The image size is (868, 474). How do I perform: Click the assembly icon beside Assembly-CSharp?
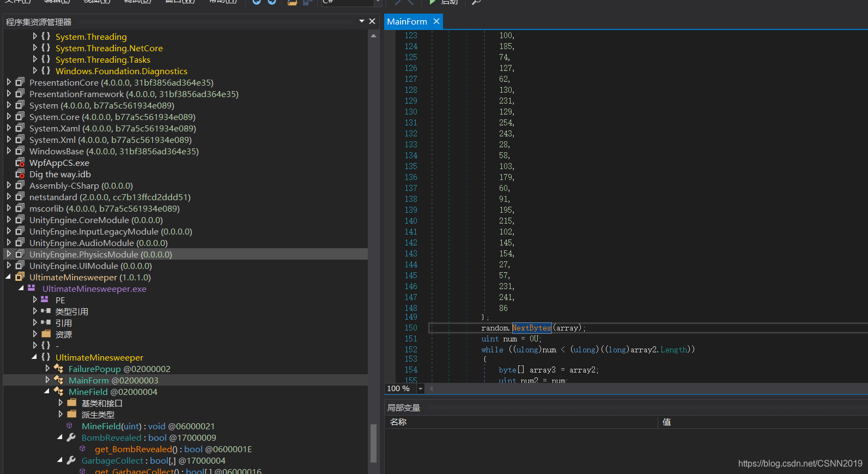(20, 185)
